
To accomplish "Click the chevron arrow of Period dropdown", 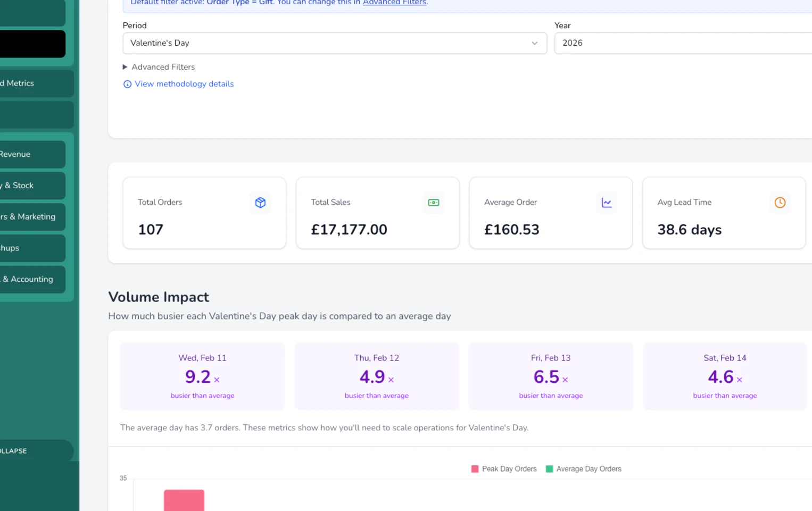I will pos(535,44).
